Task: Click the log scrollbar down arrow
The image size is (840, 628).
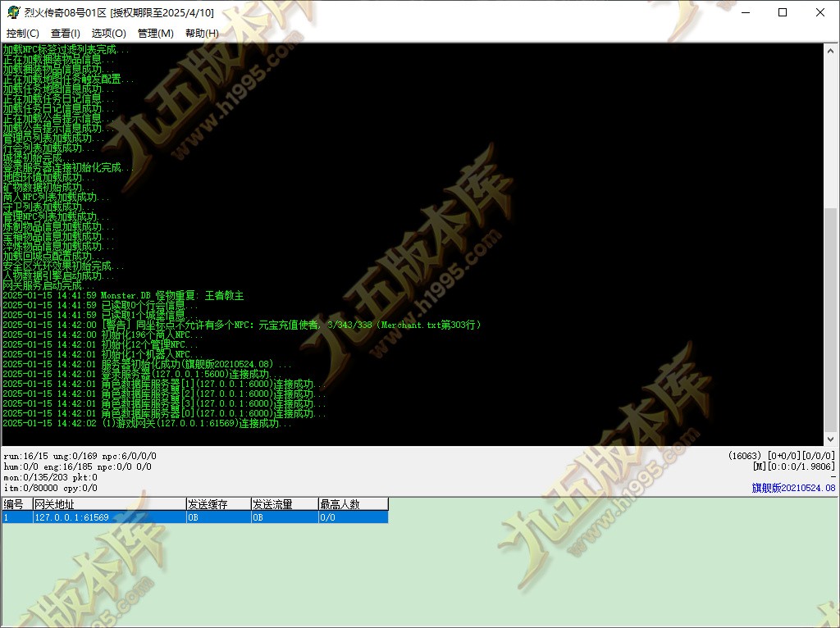Action: [830, 439]
